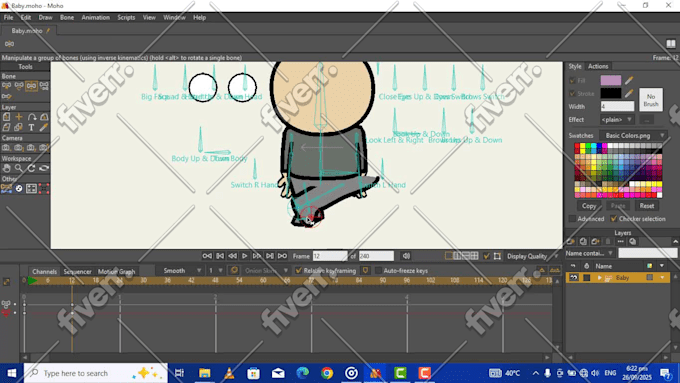680x383 pixels.
Task: Click the stroke Width input field
Action: click(618, 106)
